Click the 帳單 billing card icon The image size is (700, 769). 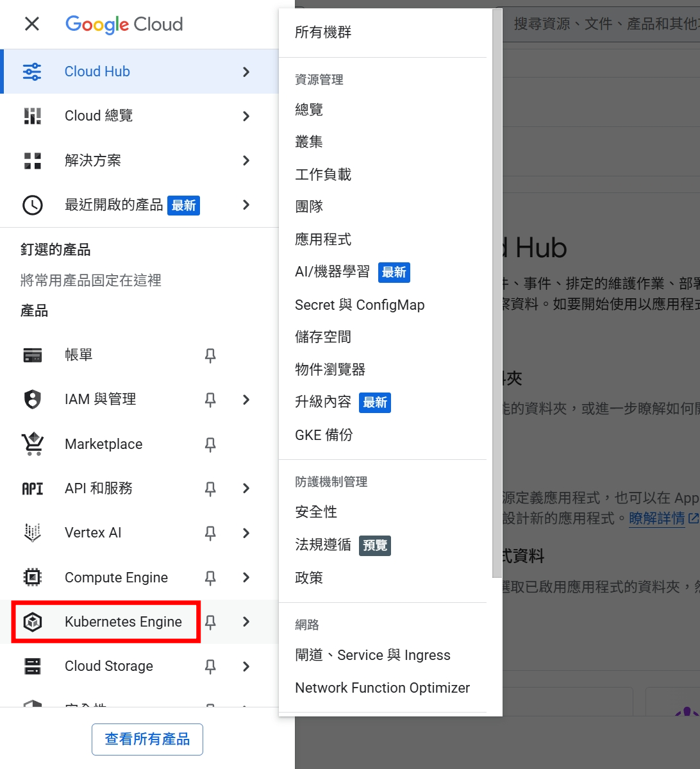32,355
